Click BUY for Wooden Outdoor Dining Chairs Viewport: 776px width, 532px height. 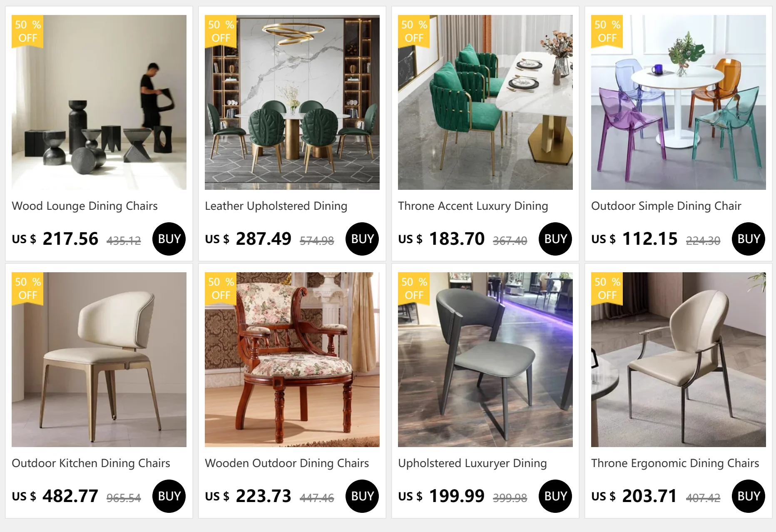point(362,496)
